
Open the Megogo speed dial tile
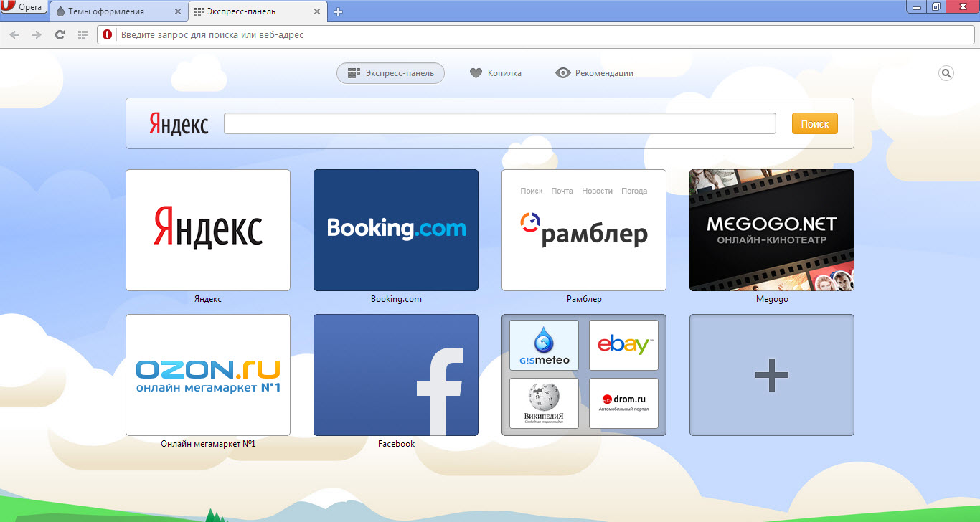(772, 230)
